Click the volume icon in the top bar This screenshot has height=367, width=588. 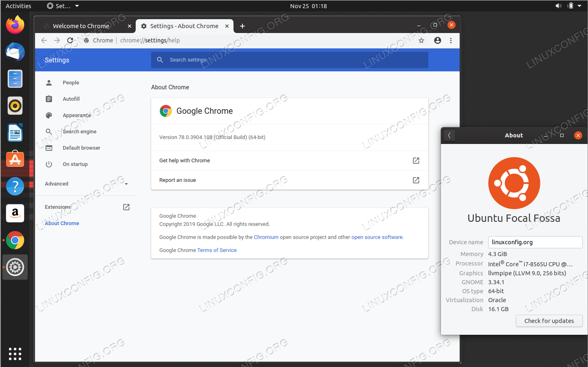tap(558, 6)
